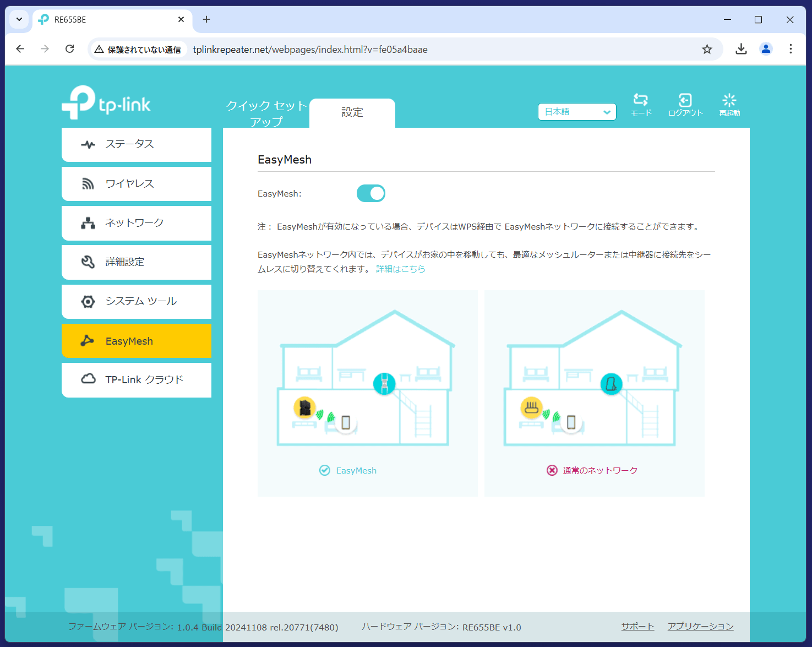Expand the tab search dropdown arrow
The height and width of the screenshot is (647, 812).
click(x=19, y=19)
